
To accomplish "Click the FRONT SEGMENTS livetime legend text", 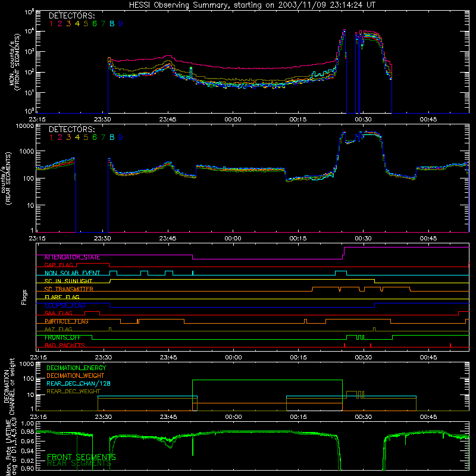I will (82, 457).
